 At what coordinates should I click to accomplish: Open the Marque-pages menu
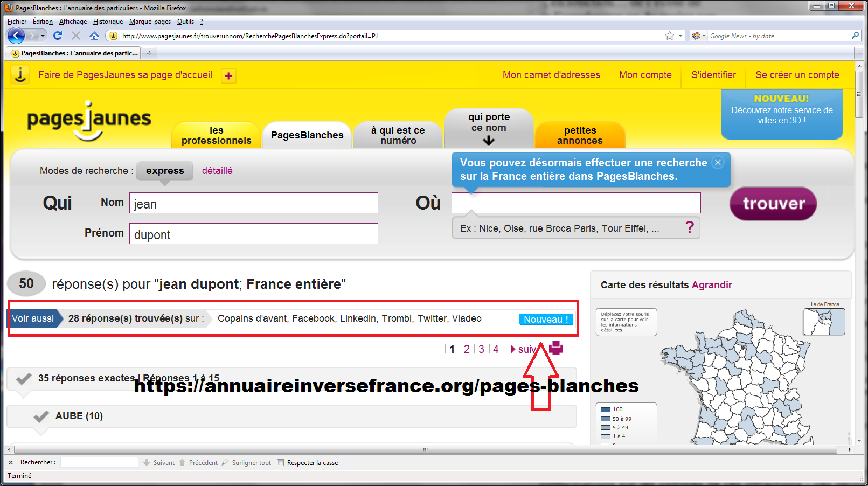point(150,22)
